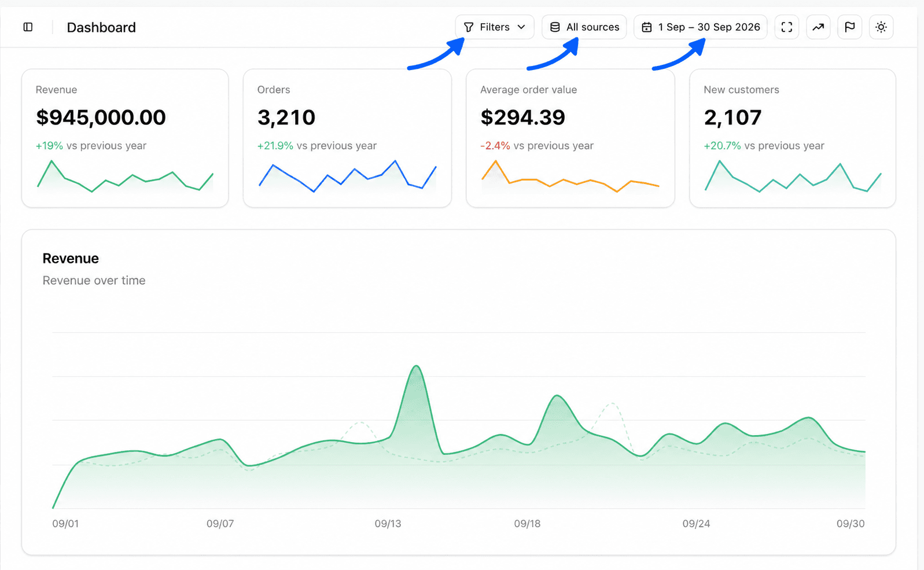This screenshot has width=924, height=570.
Task: Click the Revenue heading above the large chart
Action: 71,258
